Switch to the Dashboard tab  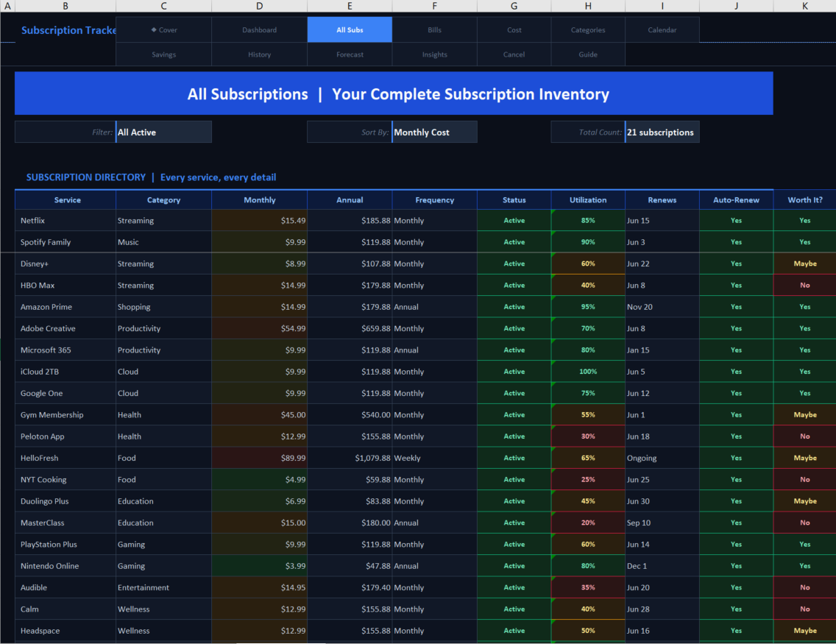[259, 30]
